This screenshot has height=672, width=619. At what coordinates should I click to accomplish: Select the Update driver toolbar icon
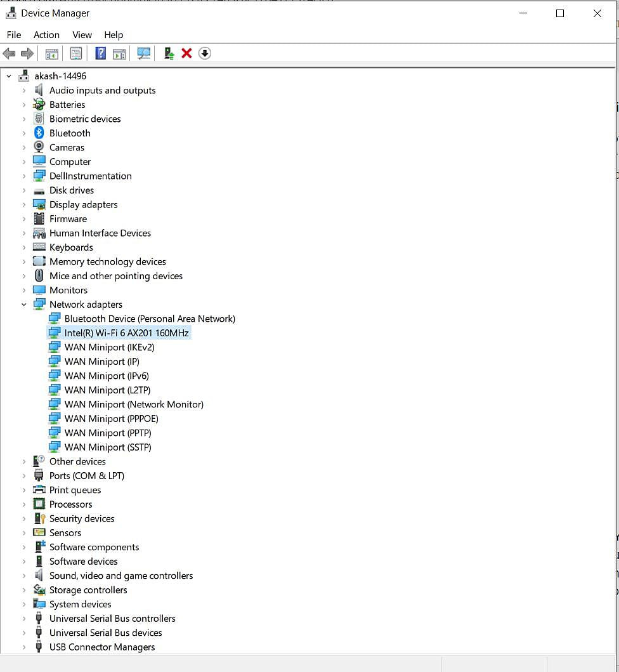click(168, 53)
